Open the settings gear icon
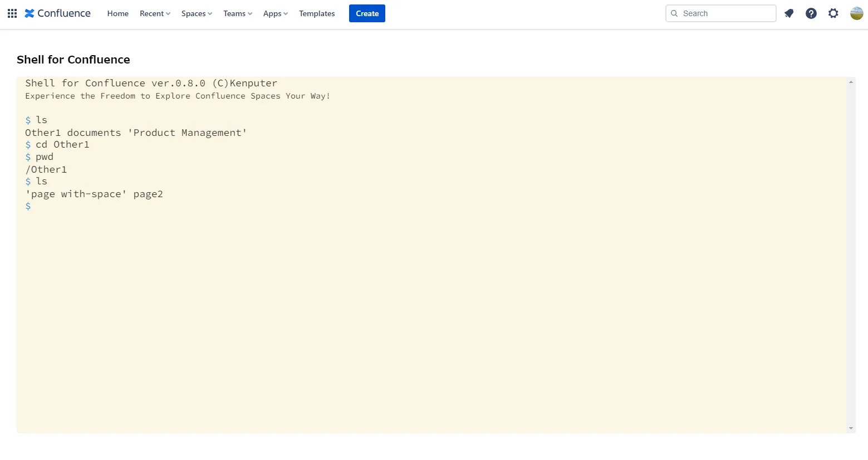 pyautogui.click(x=833, y=13)
